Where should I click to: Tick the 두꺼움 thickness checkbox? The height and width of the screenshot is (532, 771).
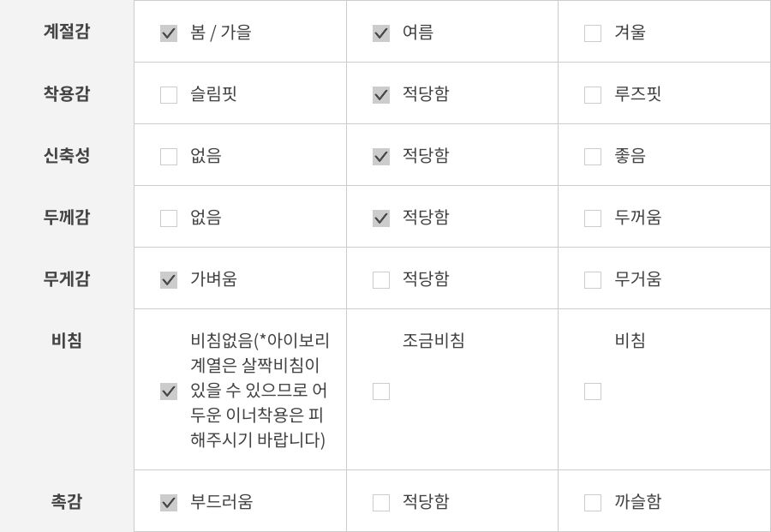click(x=593, y=218)
